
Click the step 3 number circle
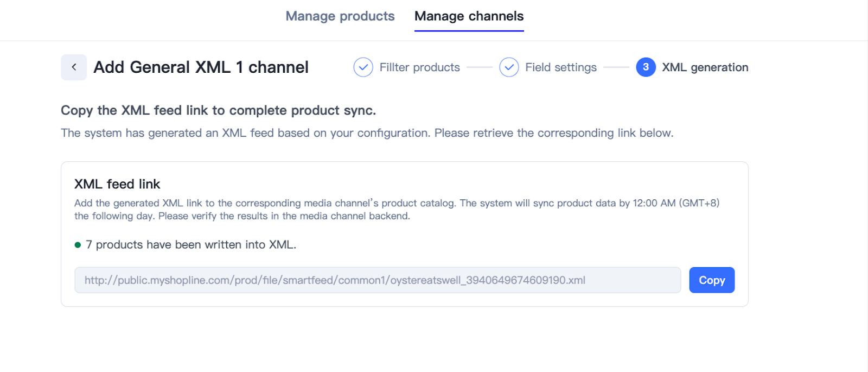coord(646,67)
